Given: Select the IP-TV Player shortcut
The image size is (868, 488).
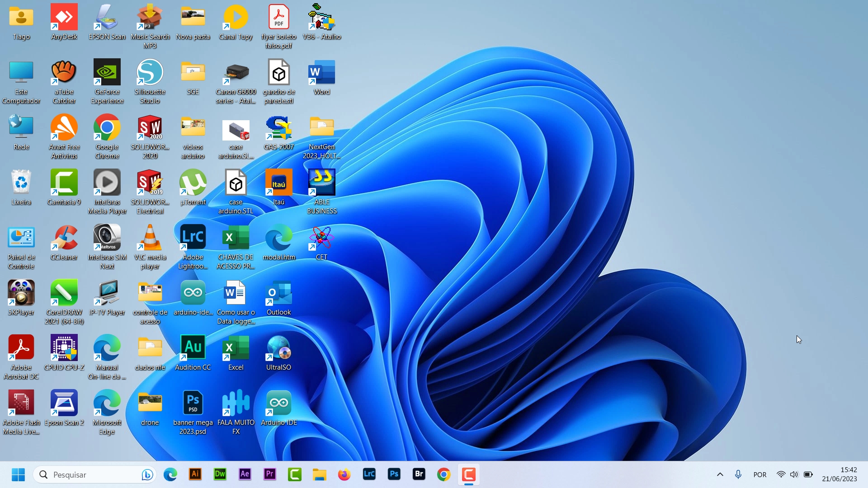Looking at the screenshot, I should pos(107,298).
